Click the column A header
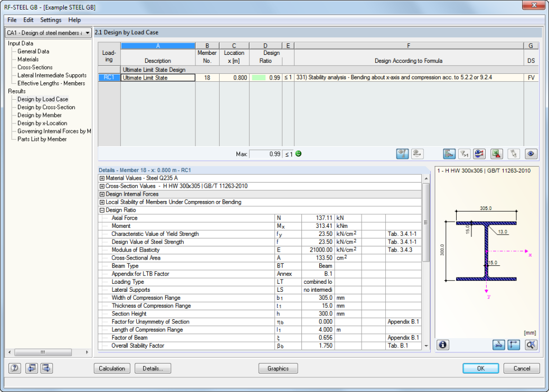This screenshot has height=392, width=549. 158,45
